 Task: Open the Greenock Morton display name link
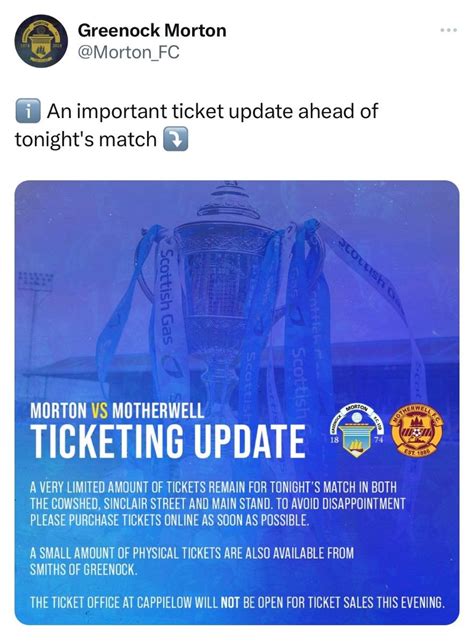pos(152,31)
